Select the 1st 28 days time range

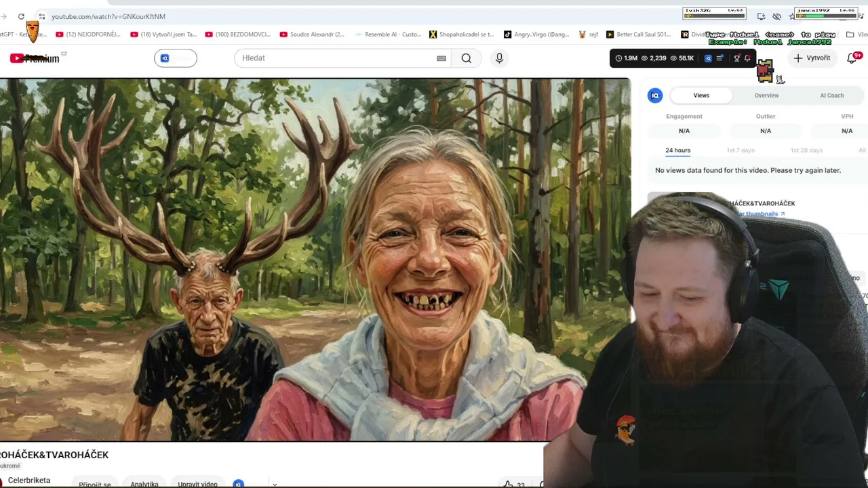[x=806, y=150]
